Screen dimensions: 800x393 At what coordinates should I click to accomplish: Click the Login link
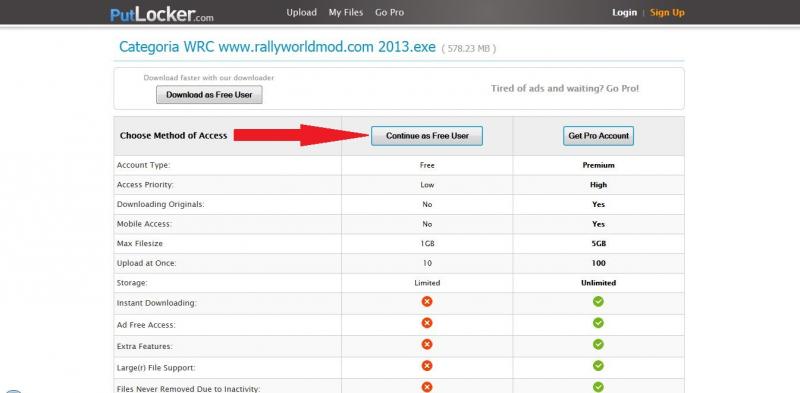tap(624, 13)
